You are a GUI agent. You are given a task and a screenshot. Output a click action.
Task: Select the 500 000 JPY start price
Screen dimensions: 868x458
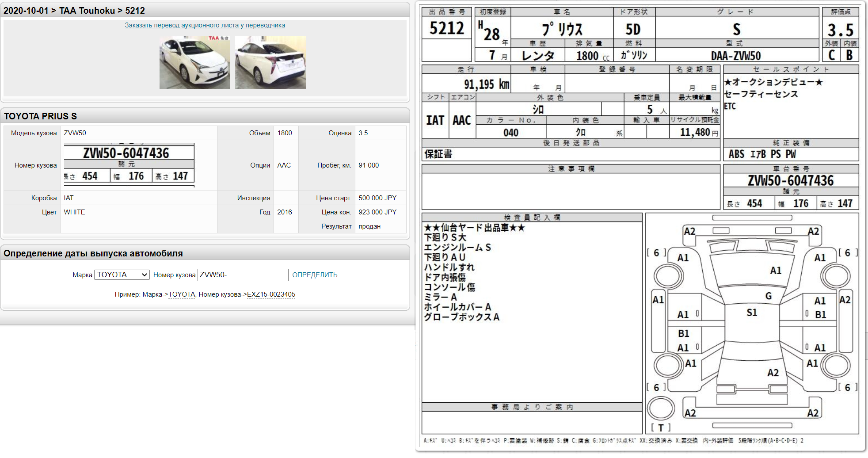point(377,198)
